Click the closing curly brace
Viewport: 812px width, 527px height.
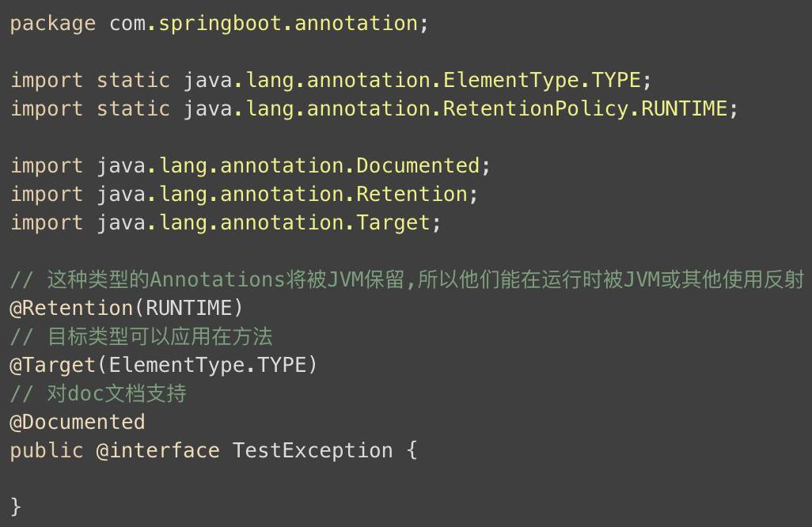pos(16,506)
